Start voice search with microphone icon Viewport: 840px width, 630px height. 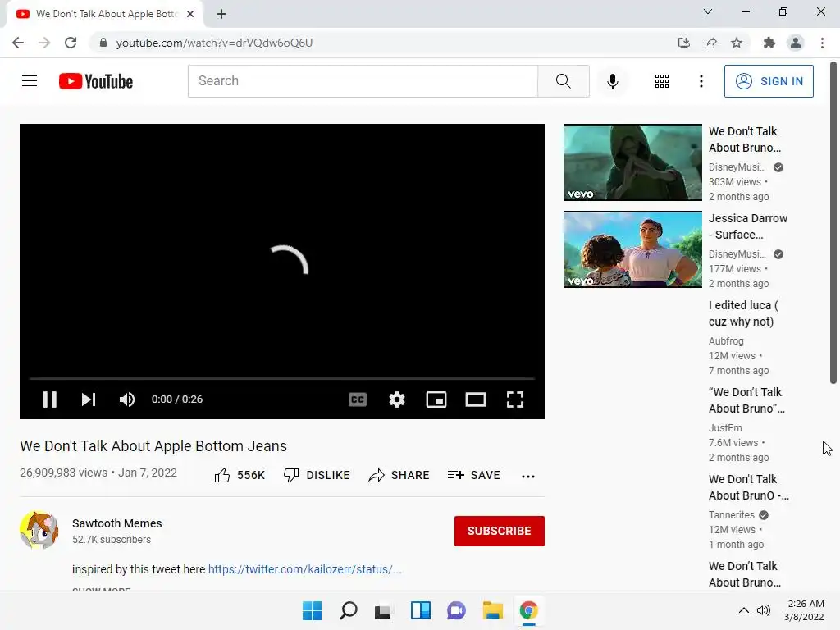(612, 81)
